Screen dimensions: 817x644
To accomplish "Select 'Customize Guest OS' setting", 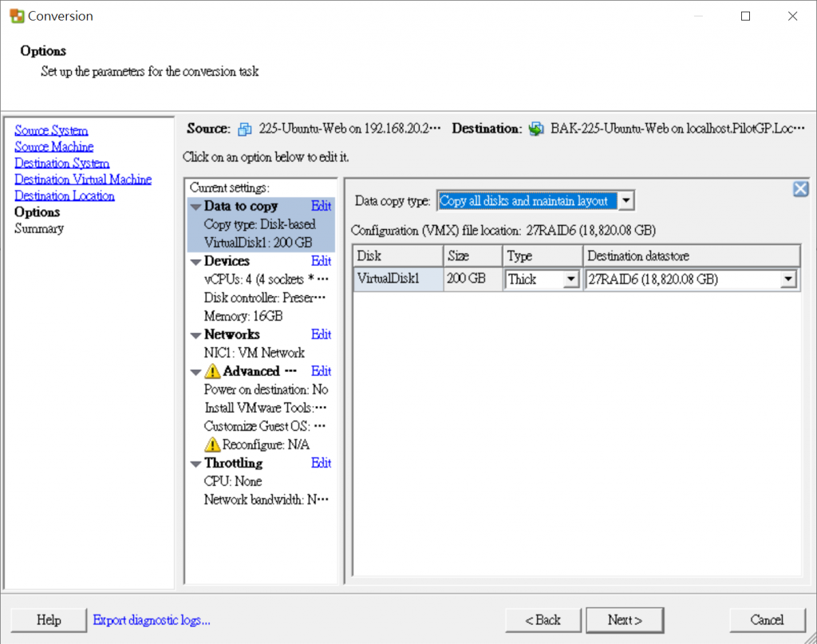I will click(x=265, y=426).
